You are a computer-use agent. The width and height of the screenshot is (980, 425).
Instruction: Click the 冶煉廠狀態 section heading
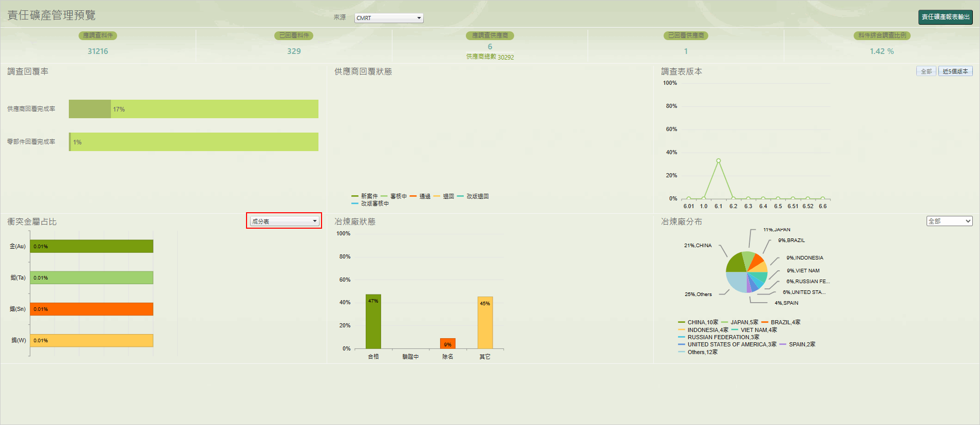point(355,221)
